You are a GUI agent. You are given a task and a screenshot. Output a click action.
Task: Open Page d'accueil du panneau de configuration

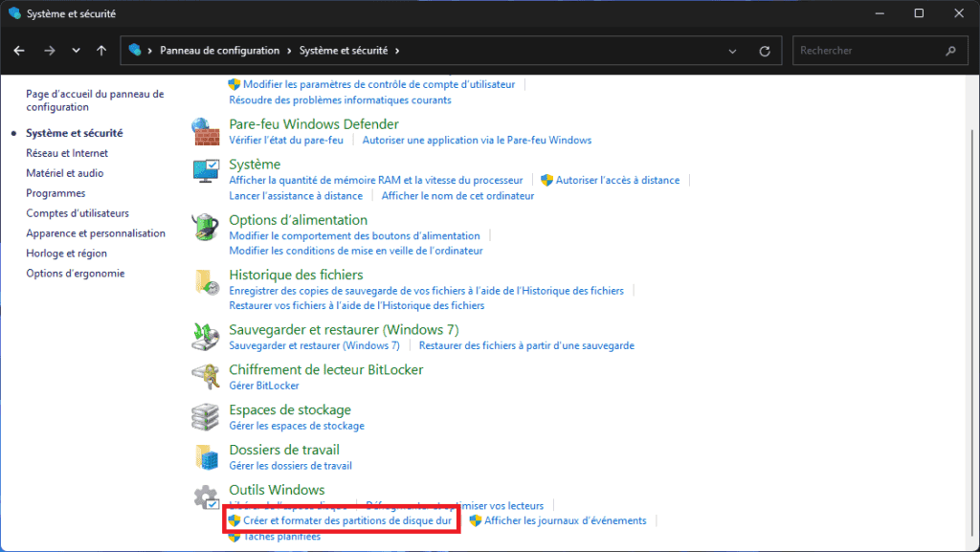tap(95, 100)
